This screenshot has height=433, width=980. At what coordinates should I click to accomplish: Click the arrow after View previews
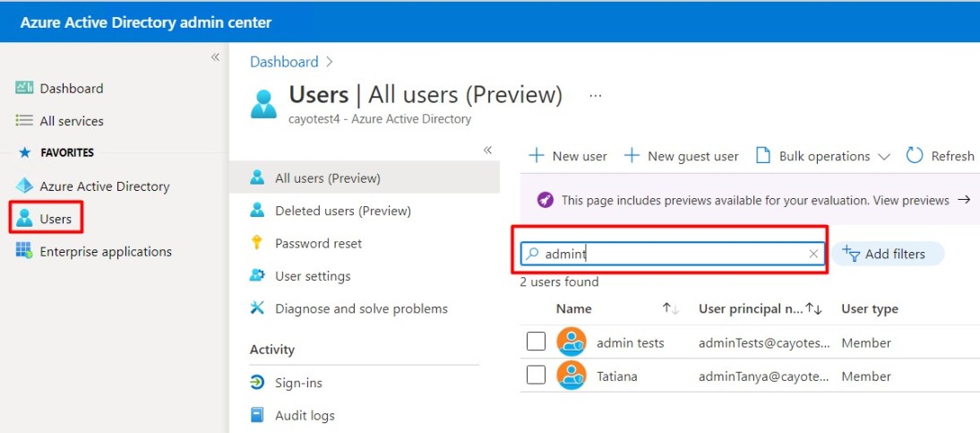tap(965, 200)
